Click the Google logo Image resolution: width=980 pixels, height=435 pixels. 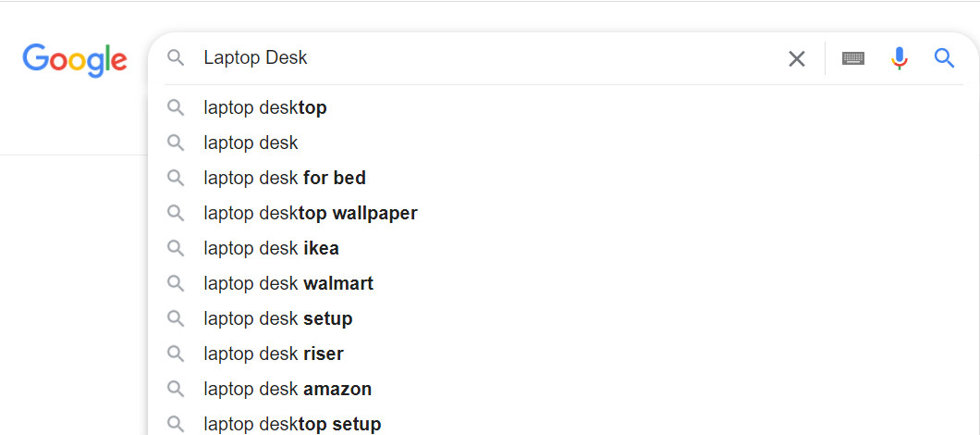click(x=75, y=59)
